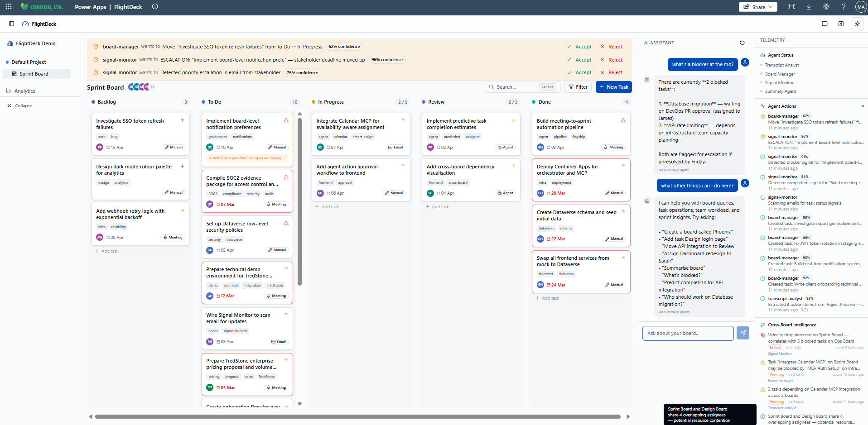Reject the detected priority escalation suggestion
The image size is (868, 425).
click(612, 72)
